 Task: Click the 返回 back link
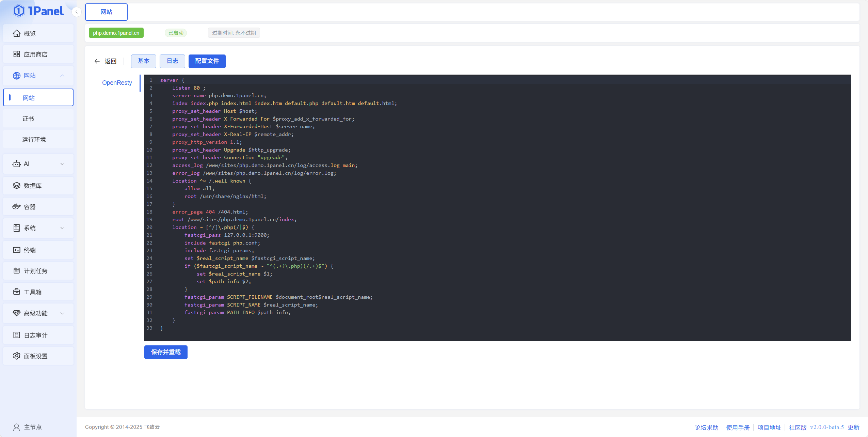coord(111,61)
